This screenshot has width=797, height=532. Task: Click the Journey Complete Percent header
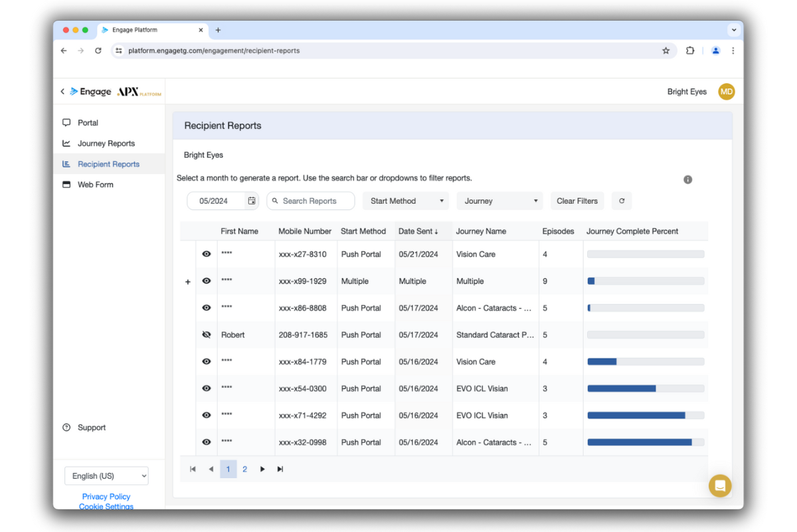pyautogui.click(x=632, y=231)
